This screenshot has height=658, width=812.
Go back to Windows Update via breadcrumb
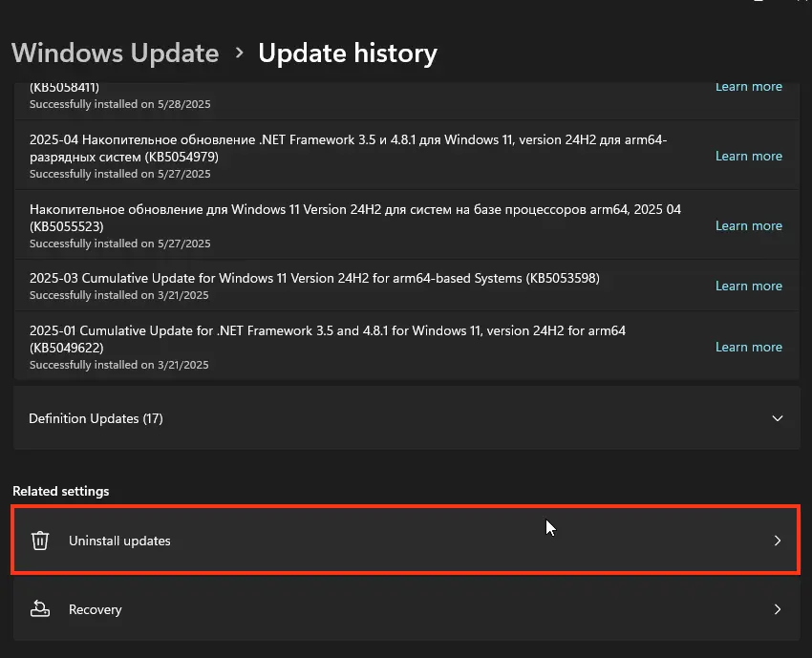[x=115, y=53]
